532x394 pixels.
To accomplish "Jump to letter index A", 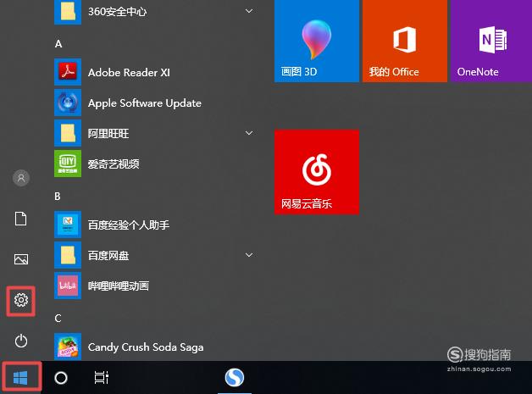I will 58,44.
